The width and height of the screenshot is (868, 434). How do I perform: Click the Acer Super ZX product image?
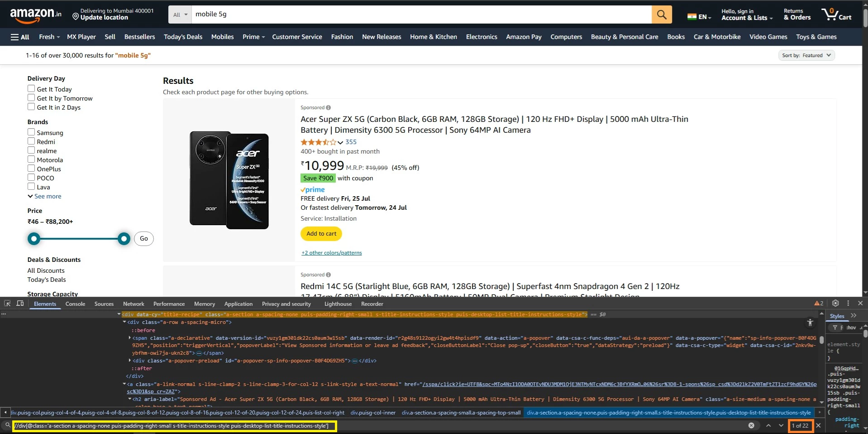tap(229, 180)
